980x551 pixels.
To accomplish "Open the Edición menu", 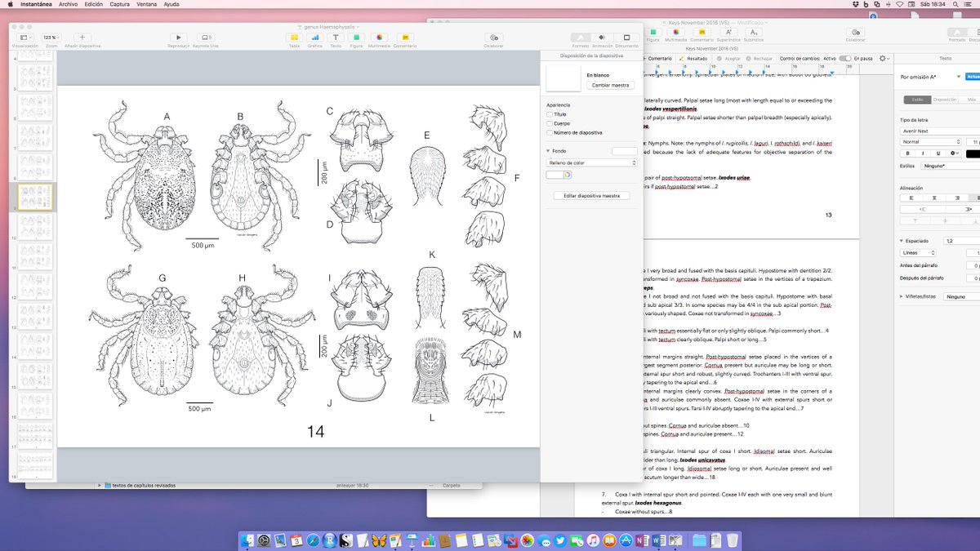I will [94, 4].
